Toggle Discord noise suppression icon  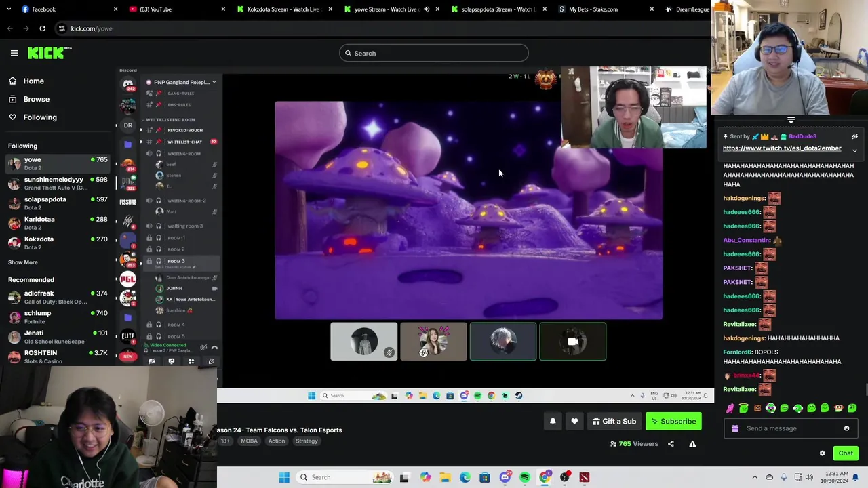[x=203, y=348]
